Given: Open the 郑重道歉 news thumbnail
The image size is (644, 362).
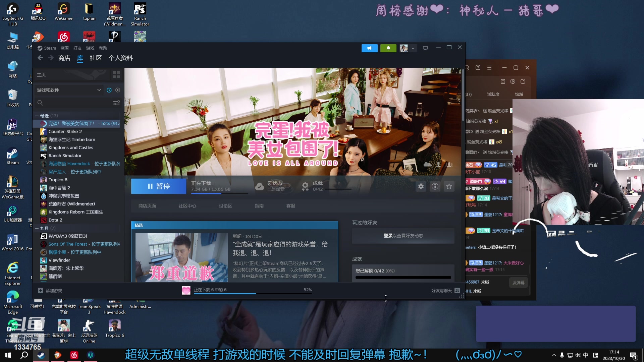Looking at the screenshot, I should click(181, 257).
